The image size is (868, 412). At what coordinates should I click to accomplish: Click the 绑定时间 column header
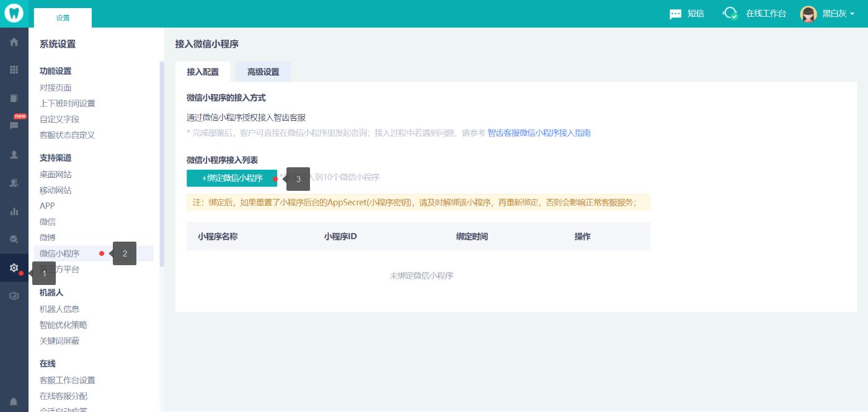click(x=472, y=237)
